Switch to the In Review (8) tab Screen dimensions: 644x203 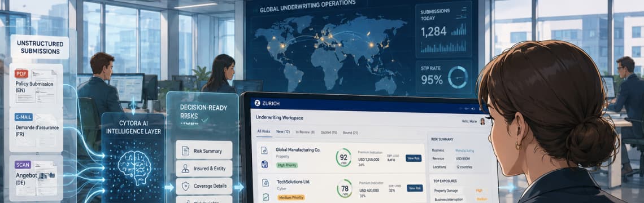[x=304, y=132]
